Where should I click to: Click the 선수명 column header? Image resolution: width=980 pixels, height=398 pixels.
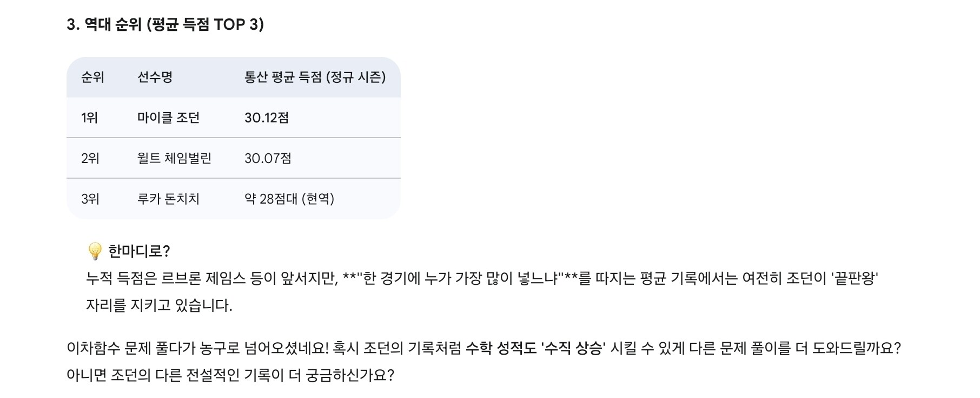click(x=155, y=77)
